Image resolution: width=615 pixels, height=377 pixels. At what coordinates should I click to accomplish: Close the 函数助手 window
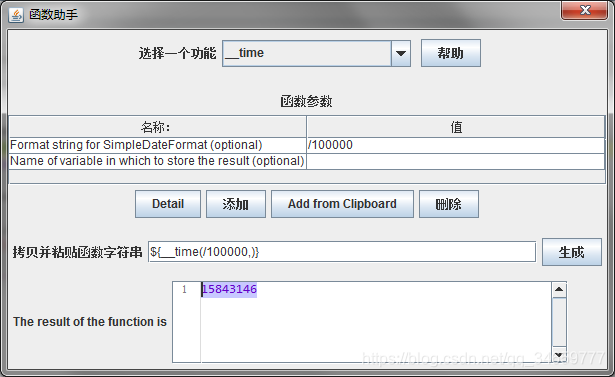click(584, 10)
